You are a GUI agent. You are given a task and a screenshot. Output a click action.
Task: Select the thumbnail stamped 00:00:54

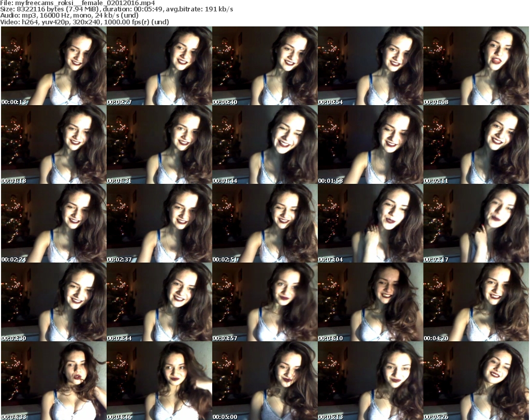(371, 66)
